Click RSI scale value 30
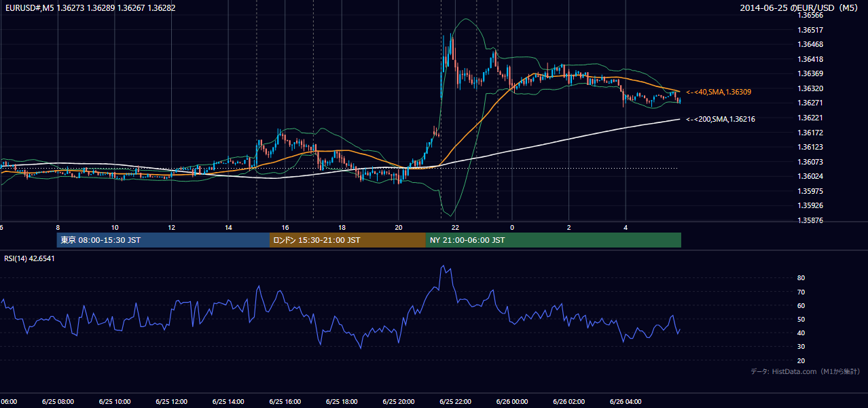The height and width of the screenshot is (408, 868). 801,347
